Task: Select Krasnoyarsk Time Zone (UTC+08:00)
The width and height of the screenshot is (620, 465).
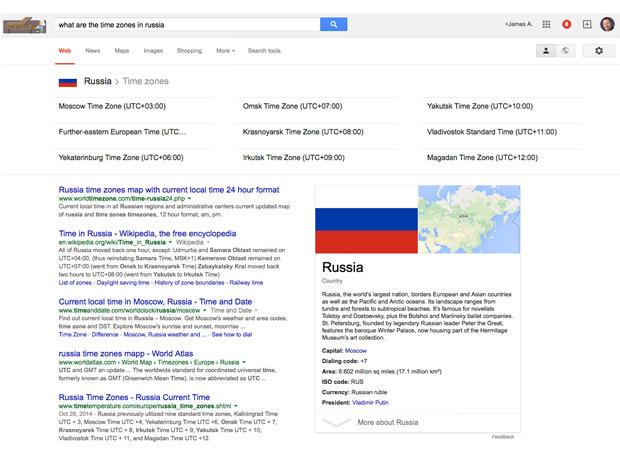Action: (x=303, y=132)
